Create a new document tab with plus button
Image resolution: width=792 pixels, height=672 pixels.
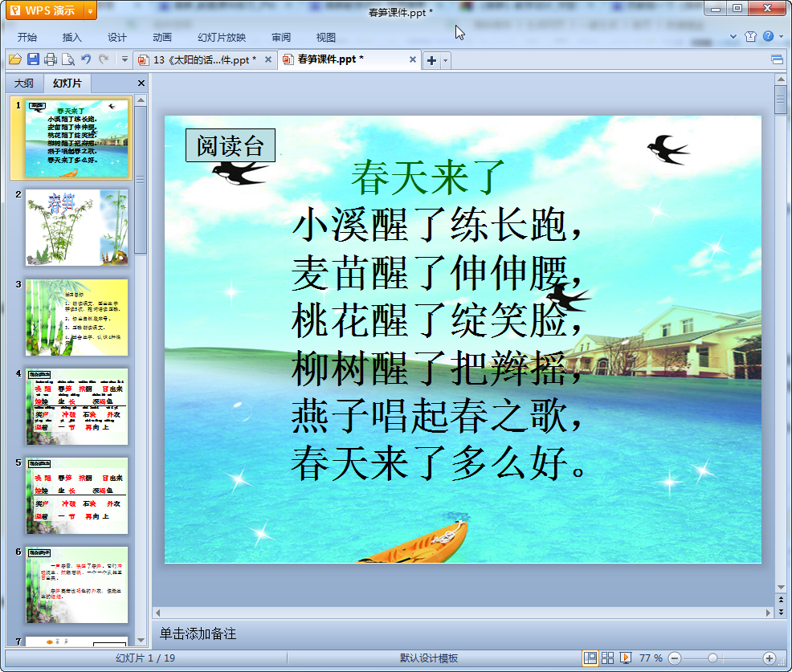point(431,60)
